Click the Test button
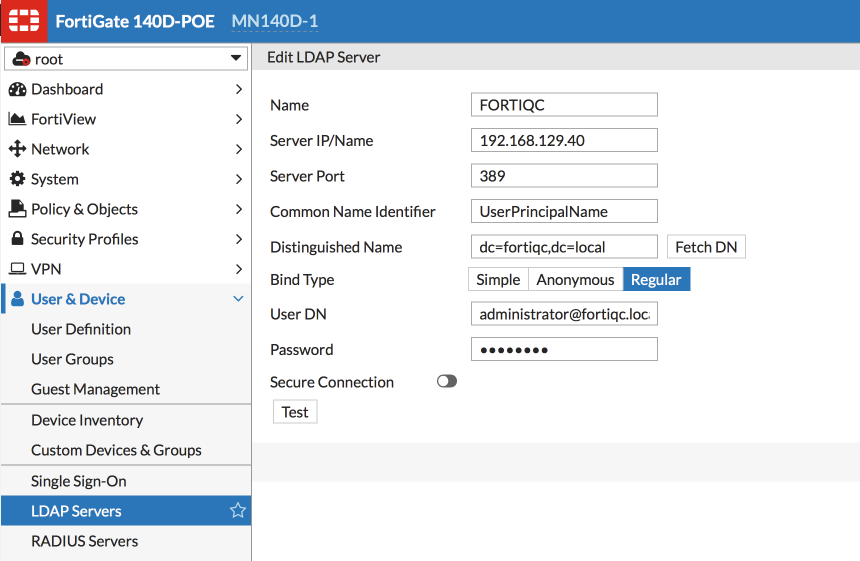 pyautogui.click(x=295, y=412)
